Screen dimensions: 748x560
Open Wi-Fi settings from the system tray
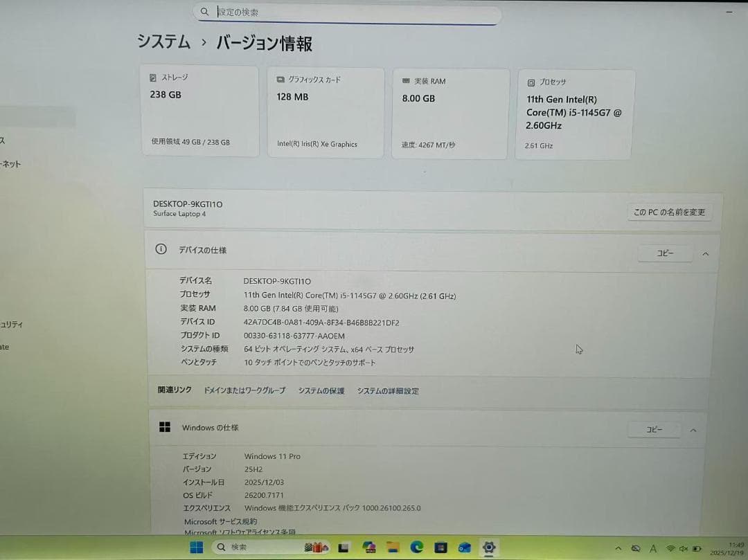tap(668, 548)
